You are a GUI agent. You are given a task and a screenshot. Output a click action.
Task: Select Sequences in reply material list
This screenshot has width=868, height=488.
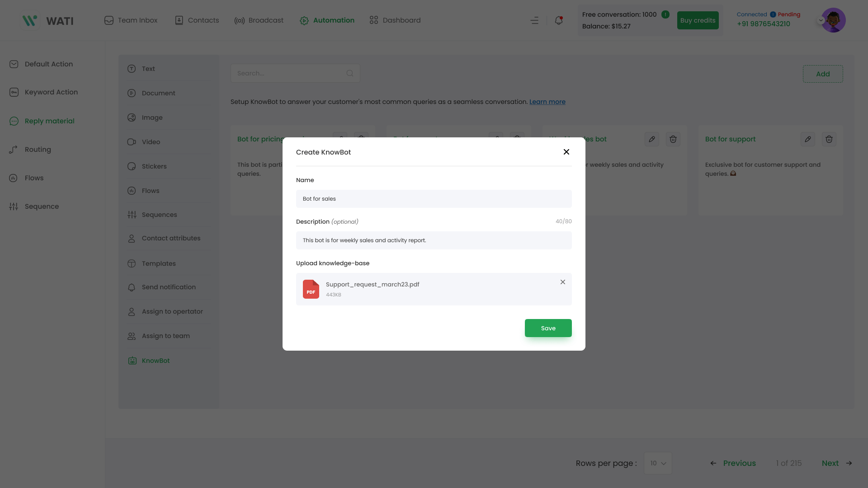(x=168, y=215)
